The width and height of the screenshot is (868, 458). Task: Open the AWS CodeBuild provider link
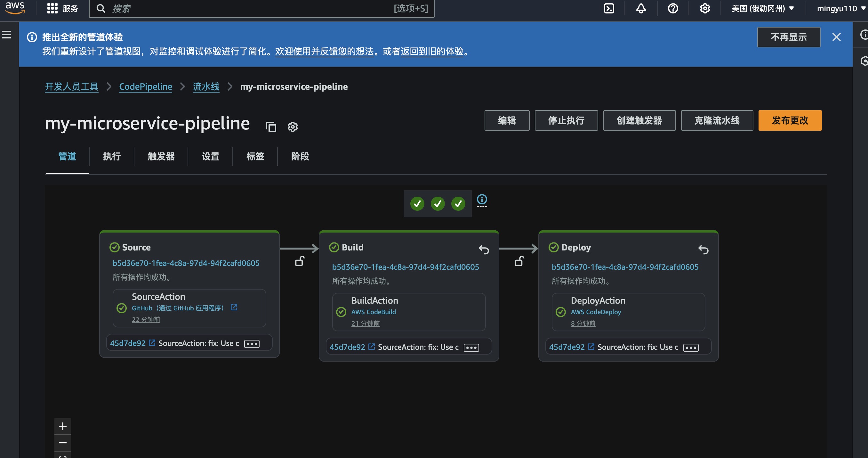373,312
